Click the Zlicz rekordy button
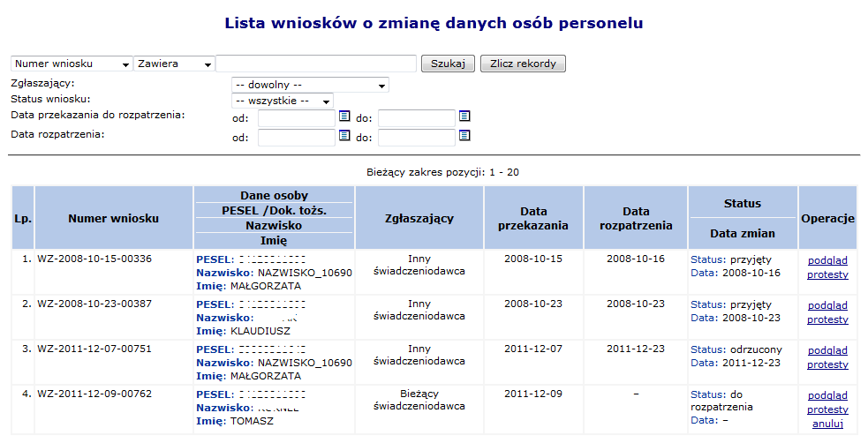The image size is (868, 443). click(x=523, y=64)
